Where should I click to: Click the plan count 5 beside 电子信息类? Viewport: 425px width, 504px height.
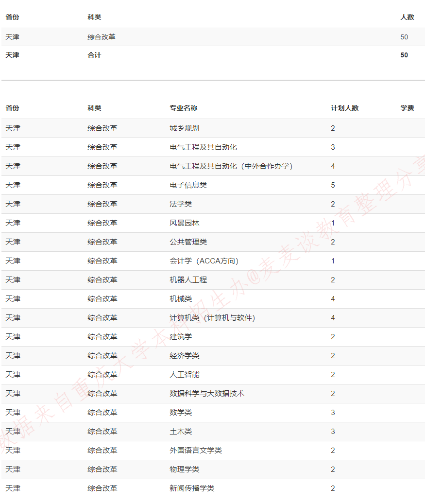(332, 185)
